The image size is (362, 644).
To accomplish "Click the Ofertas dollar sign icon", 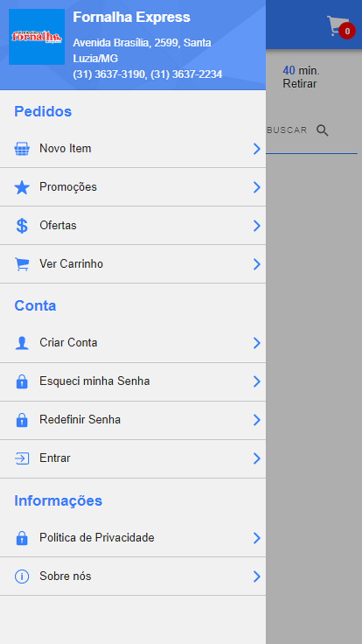I will (x=21, y=225).
